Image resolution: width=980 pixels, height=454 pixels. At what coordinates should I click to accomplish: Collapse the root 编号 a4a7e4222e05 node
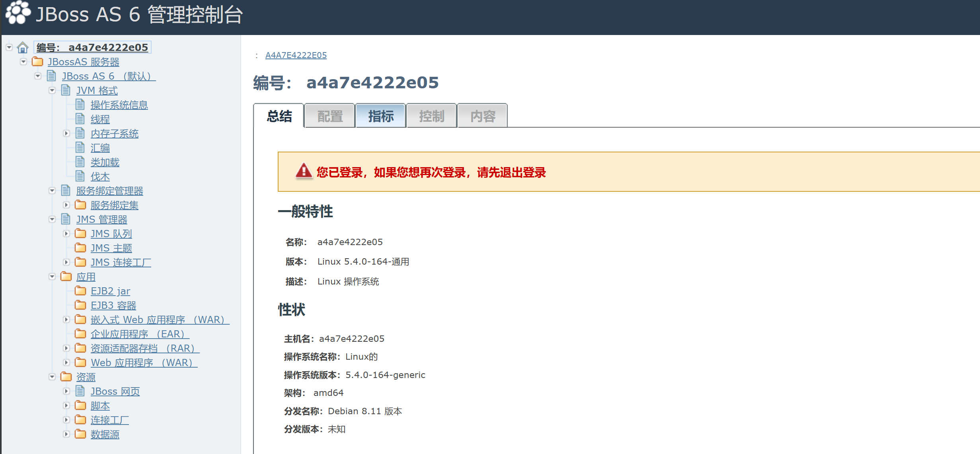click(9, 47)
